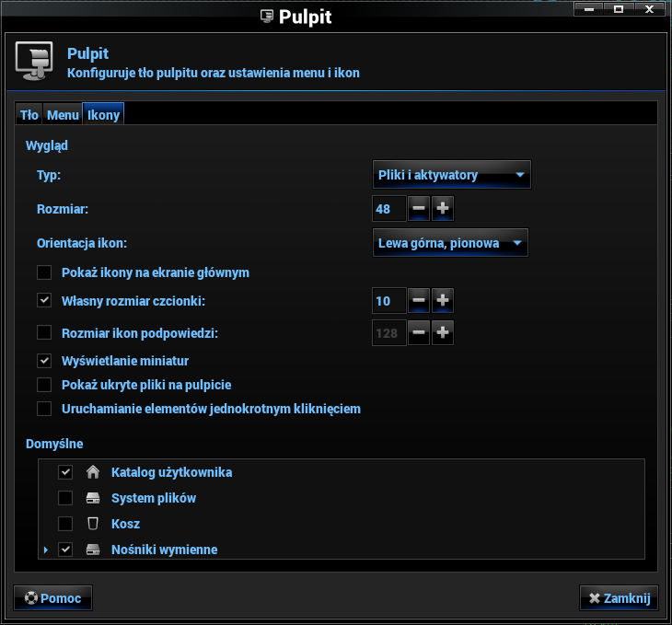The height and width of the screenshot is (625, 672).
Task: Click the Pomoc help button
Action: coord(52,597)
